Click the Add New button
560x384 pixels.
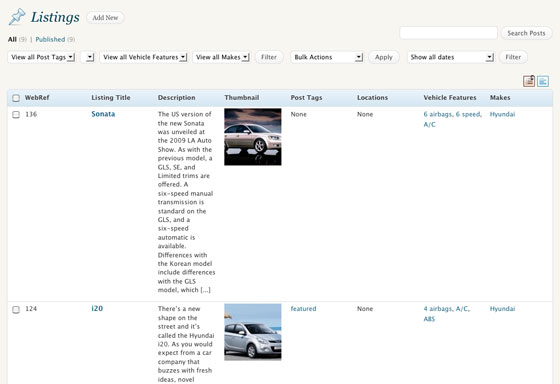[105, 18]
